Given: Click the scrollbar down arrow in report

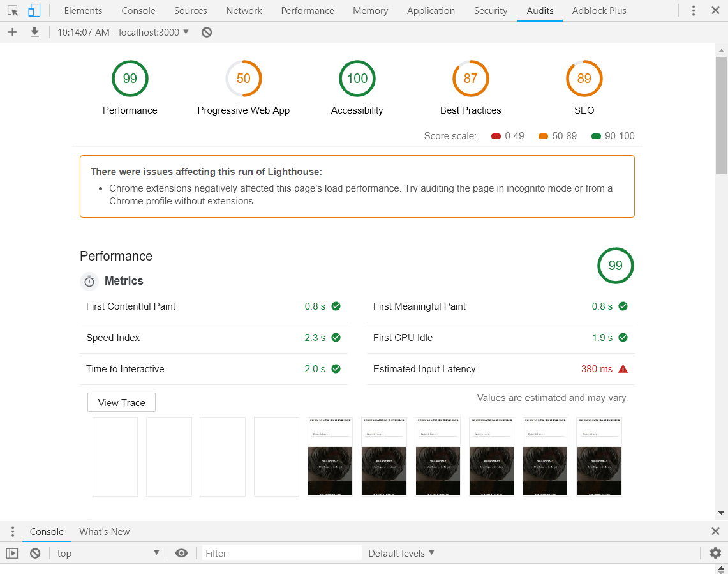Looking at the screenshot, I should coord(721,513).
